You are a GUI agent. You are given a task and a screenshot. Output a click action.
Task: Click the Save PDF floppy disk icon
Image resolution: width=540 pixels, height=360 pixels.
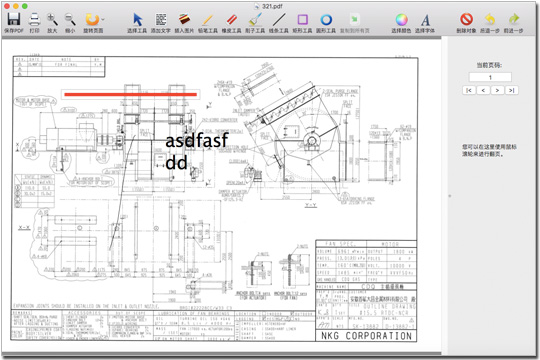[x=14, y=19]
